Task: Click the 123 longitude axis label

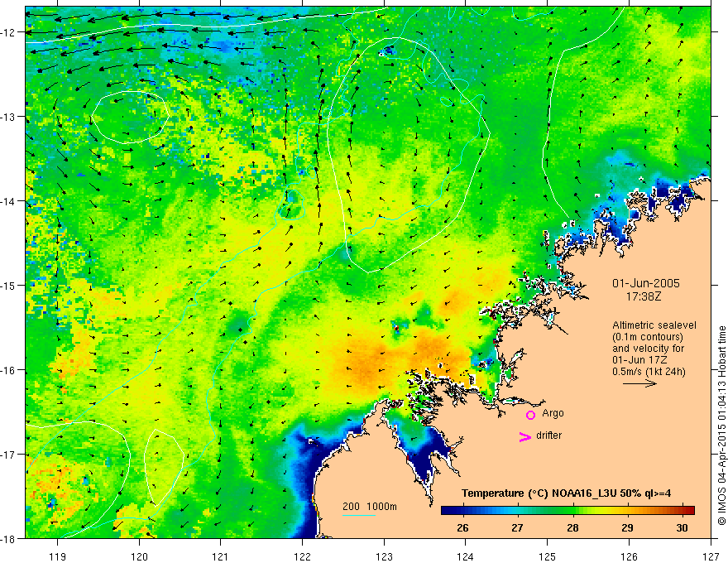Action: pyautogui.click(x=384, y=556)
